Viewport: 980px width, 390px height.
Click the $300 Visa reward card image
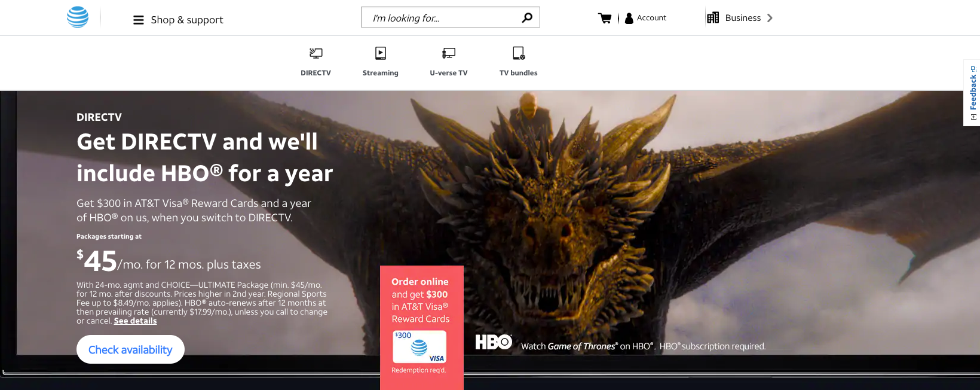[419, 347]
